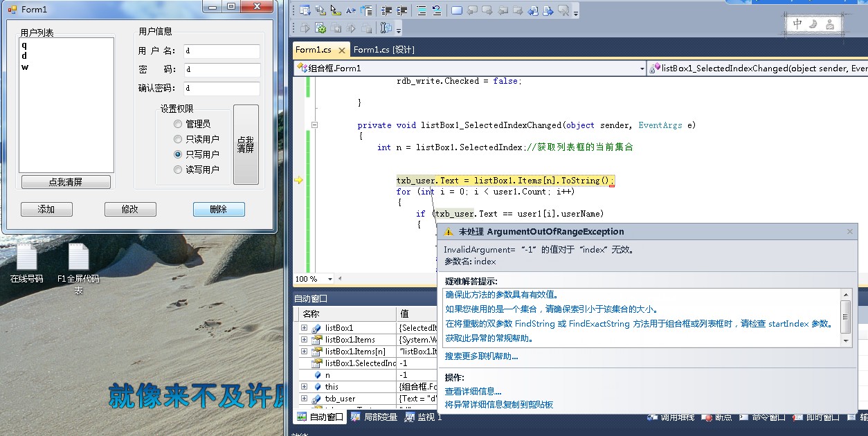Open the 组合框.Form1 class dropdown
The width and height of the screenshot is (868, 436).
click(x=641, y=69)
